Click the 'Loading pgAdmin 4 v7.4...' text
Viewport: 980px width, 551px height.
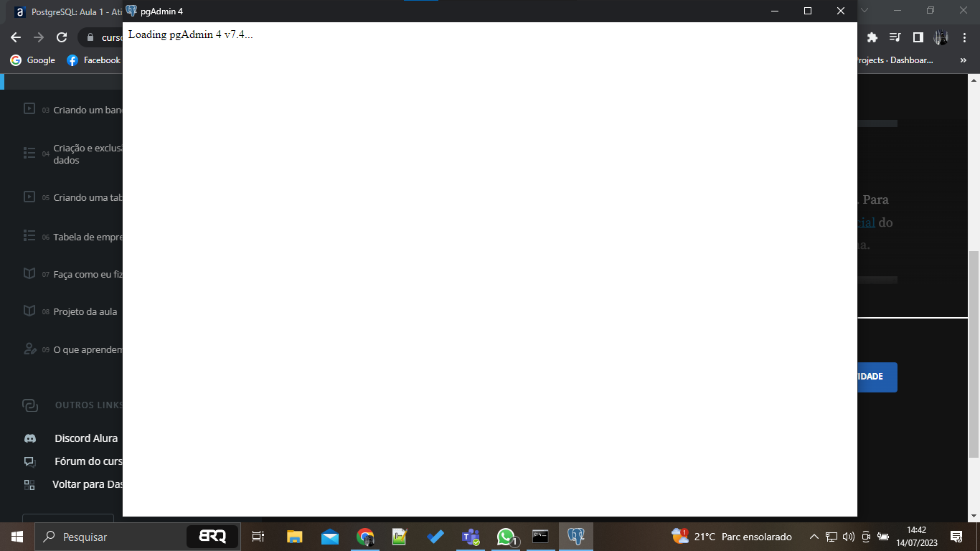coord(190,34)
